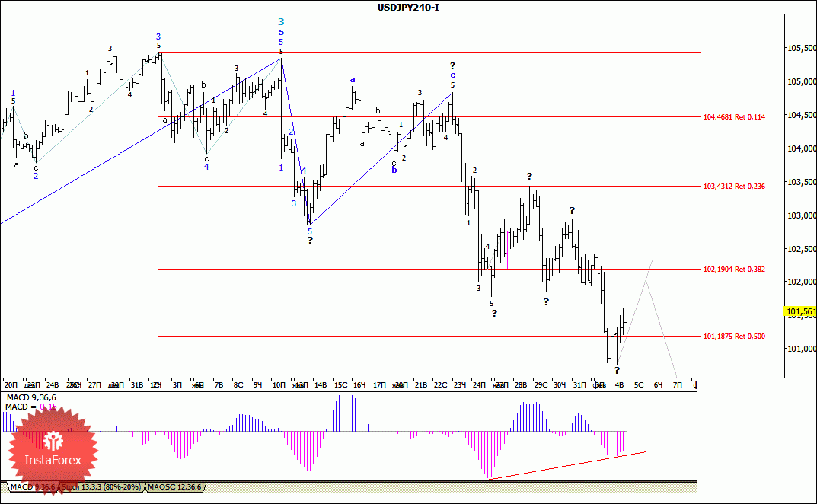Click the 102,1904 Ret 0,382 retracement label
The width and height of the screenshot is (817, 504).
coord(734,269)
